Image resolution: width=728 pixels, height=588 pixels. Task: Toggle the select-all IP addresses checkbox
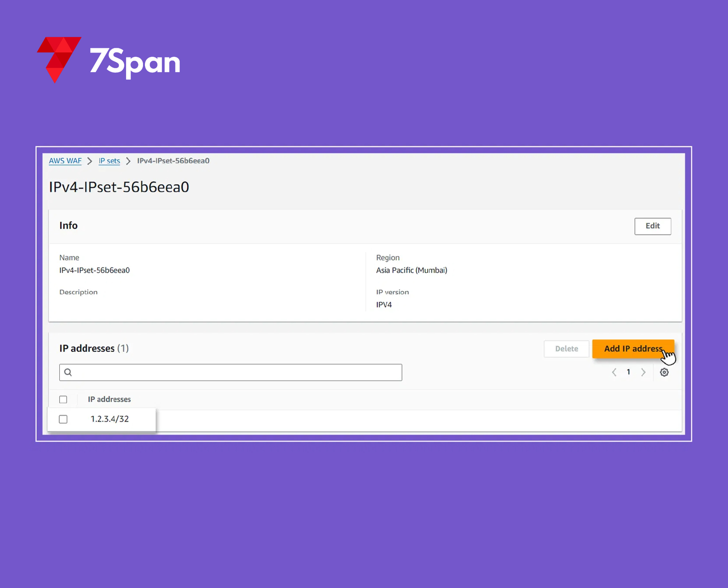(63, 399)
